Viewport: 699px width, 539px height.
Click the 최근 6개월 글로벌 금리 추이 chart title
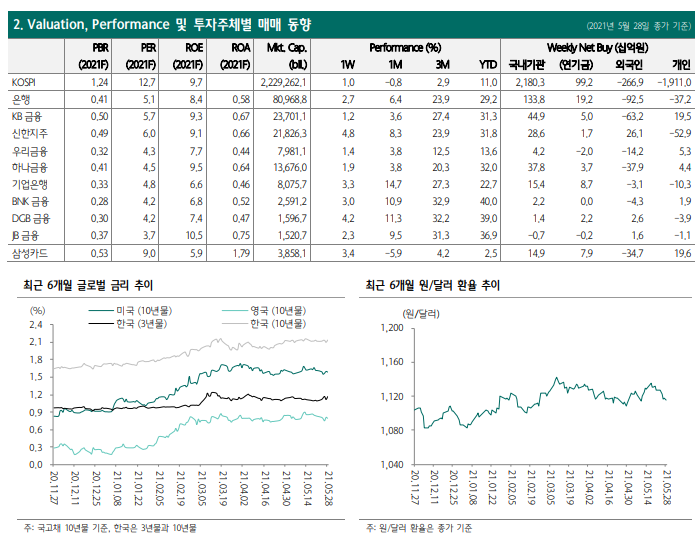[88, 285]
